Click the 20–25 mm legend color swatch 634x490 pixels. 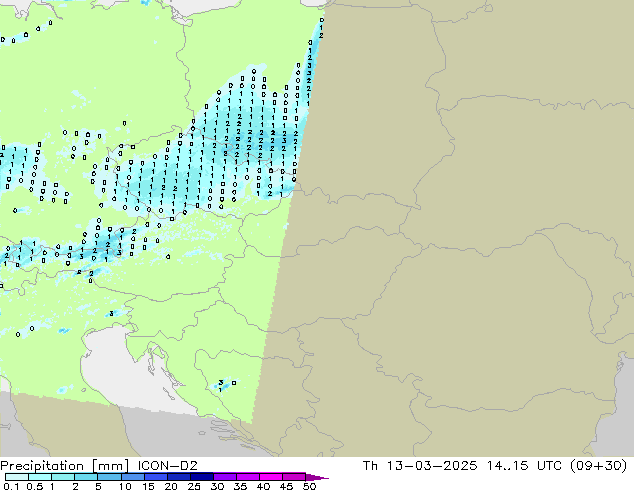click(178, 477)
